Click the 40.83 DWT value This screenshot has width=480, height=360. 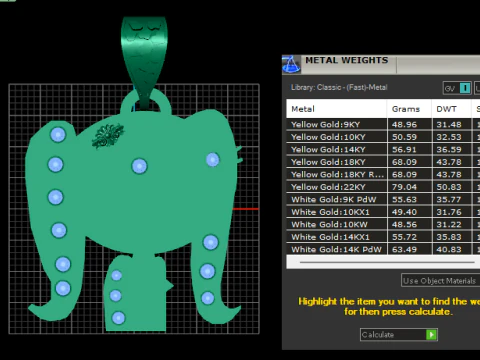pyautogui.click(x=449, y=250)
